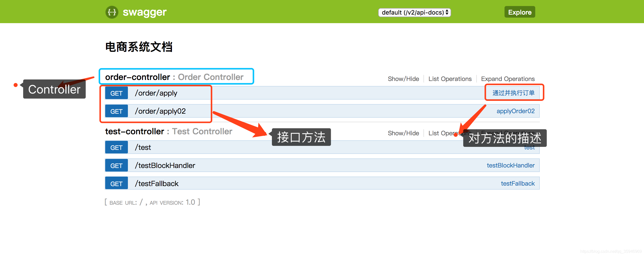Screen dimensions: 644x256
Task: Click the testFallback description link
Action: point(518,183)
